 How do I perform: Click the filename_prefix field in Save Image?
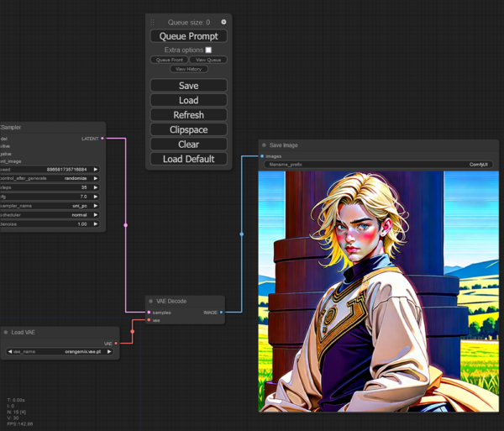(378, 165)
